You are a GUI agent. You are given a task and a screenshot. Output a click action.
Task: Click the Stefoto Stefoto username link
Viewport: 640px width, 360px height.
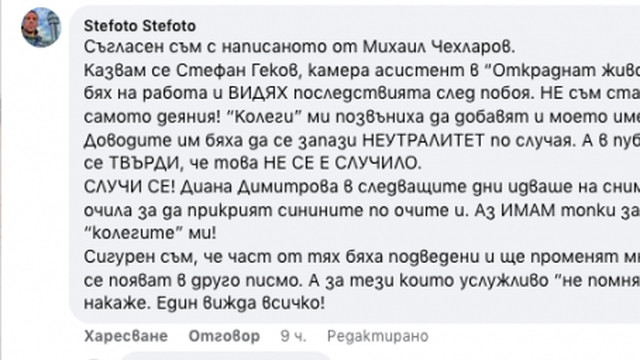[x=140, y=26]
